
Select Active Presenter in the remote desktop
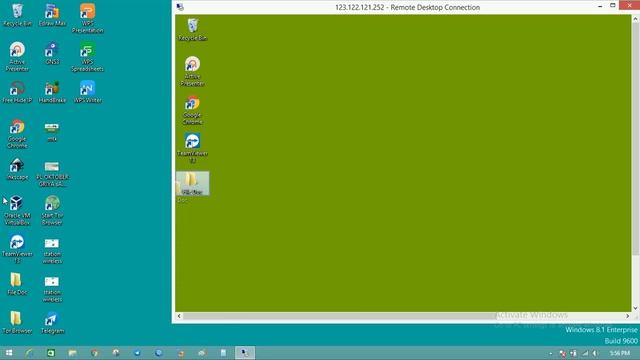pyautogui.click(x=193, y=71)
